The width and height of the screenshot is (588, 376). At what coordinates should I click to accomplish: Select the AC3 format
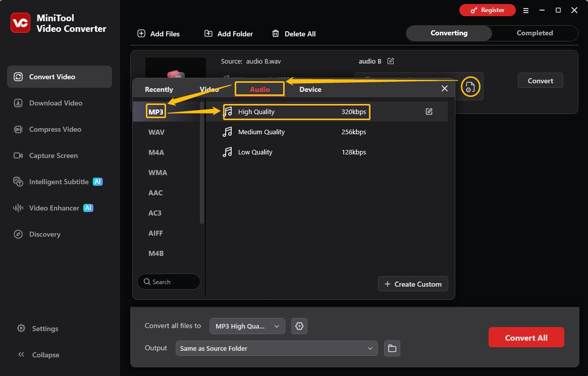pyautogui.click(x=155, y=213)
